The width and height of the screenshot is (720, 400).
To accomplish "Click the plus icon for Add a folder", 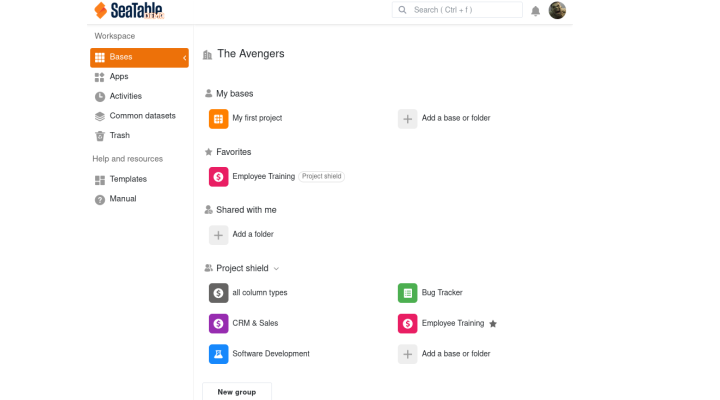I will click(219, 235).
